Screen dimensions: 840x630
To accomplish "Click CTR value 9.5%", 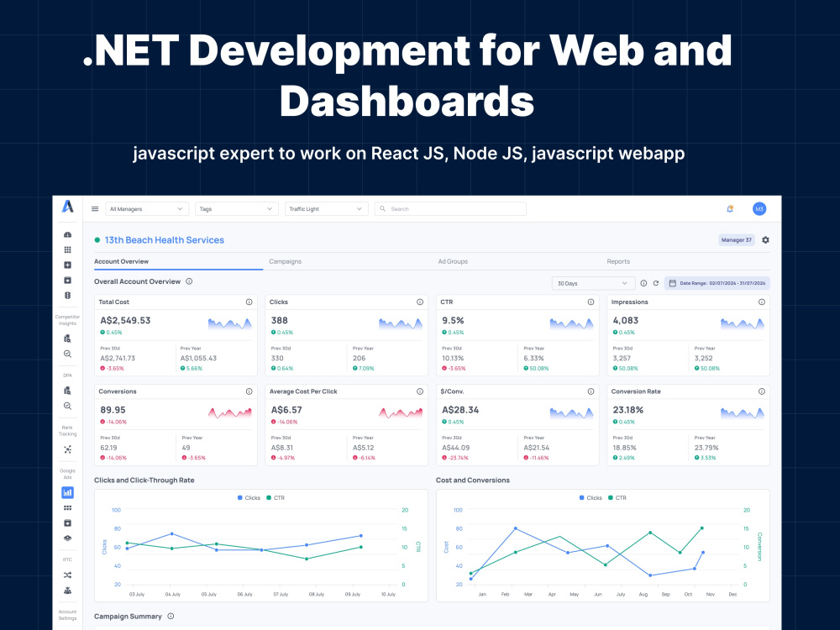I will [454, 320].
